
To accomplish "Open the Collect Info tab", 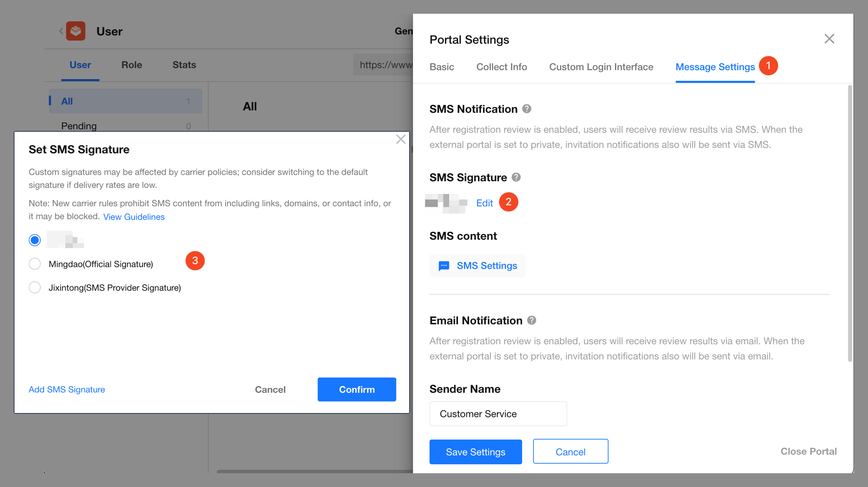I will coord(501,67).
